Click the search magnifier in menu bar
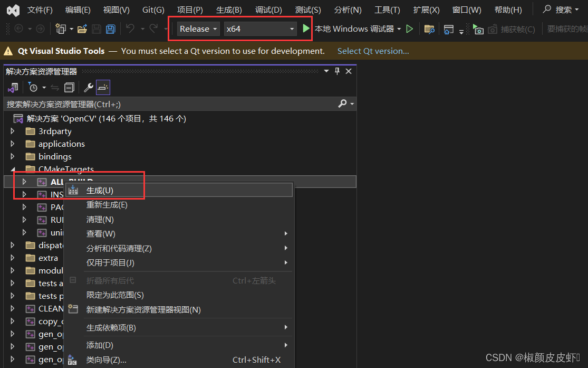The width and height of the screenshot is (588, 368). (547, 9)
